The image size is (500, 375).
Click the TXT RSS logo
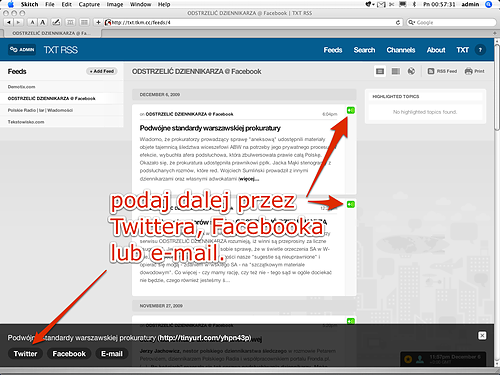[61, 50]
